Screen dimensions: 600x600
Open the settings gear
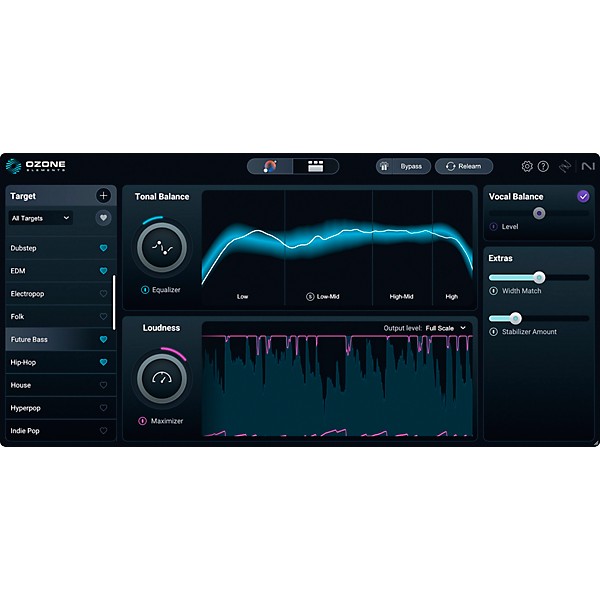[x=527, y=166]
